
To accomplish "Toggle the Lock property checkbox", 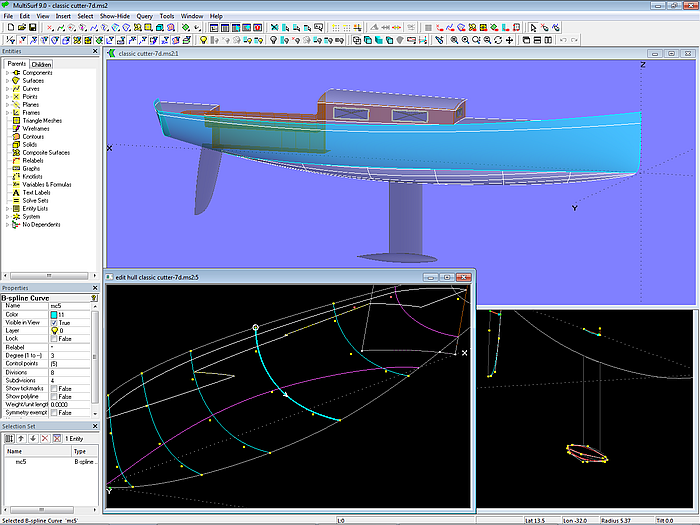I will point(54,339).
